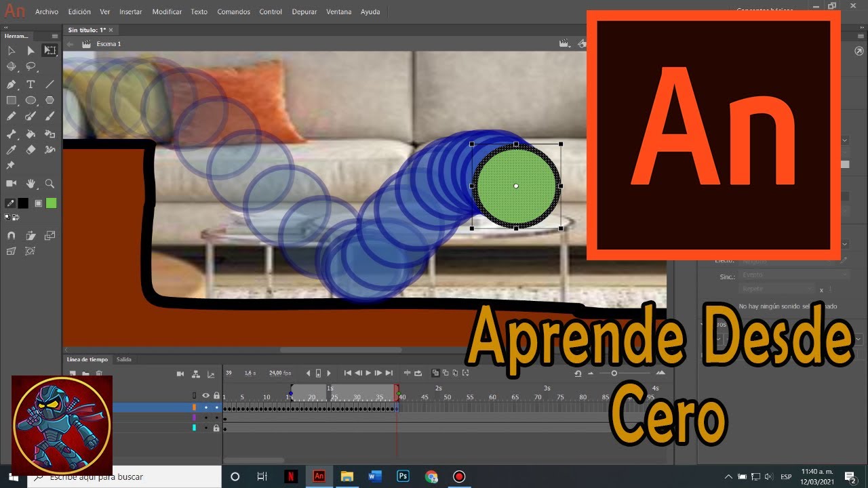Click the swap stroke and fill colors icon
The width and height of the screenshot is (868, 488).
tap(15, 218)
